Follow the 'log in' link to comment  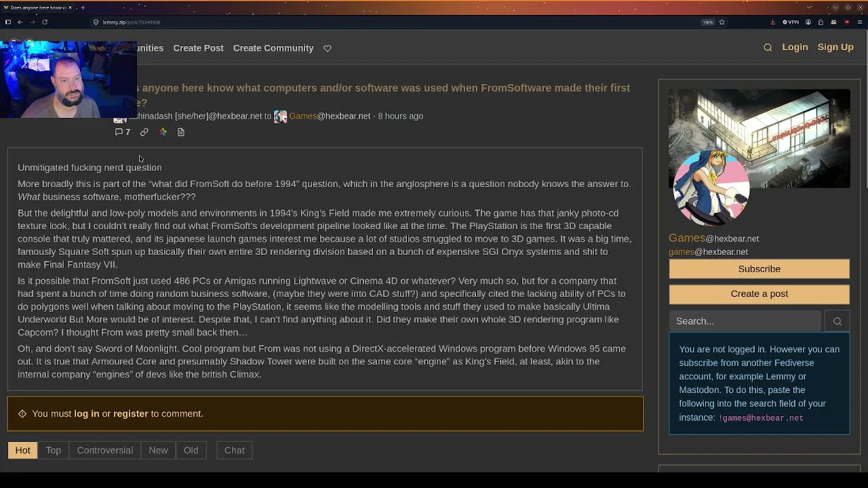pyautogui.click(x=86, y=413)
